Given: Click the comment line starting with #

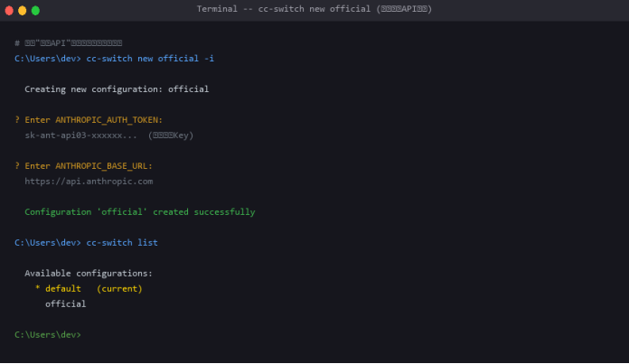Looking at the screenshot, I should pos(68,43).
